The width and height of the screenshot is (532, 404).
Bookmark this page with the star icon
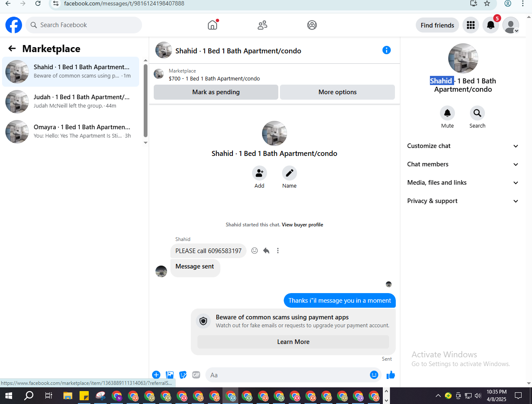pyautogui.click(x=487, y=3)
